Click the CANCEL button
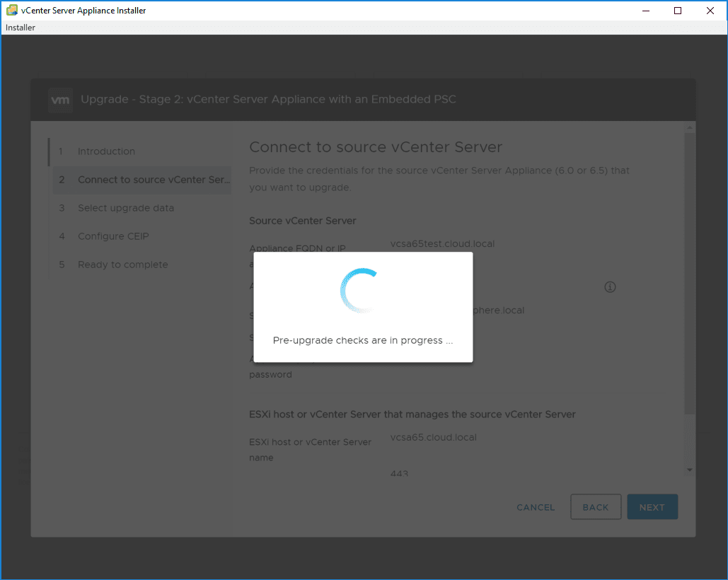Screen dimensions: 728x580 click(536, 507)
